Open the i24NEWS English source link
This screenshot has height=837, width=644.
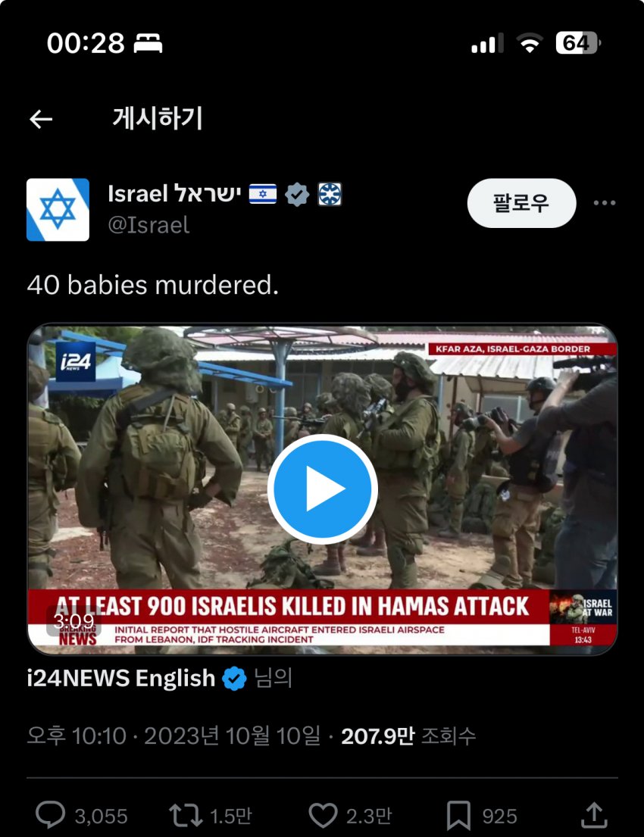[x=120, y=678]
